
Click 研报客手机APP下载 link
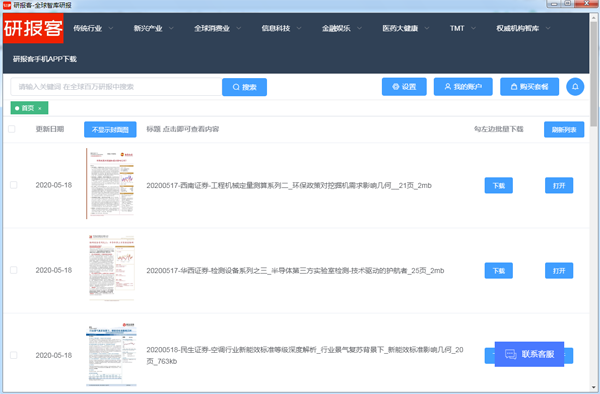45,59
